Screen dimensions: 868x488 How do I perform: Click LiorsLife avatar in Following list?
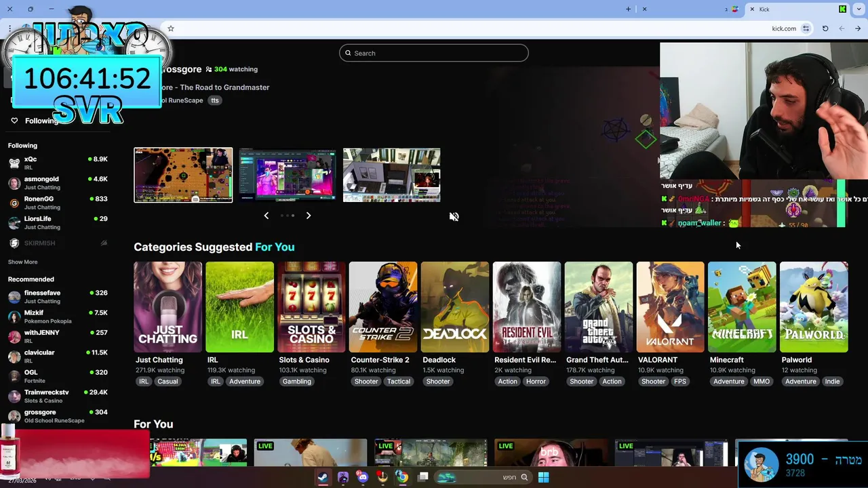14,223
